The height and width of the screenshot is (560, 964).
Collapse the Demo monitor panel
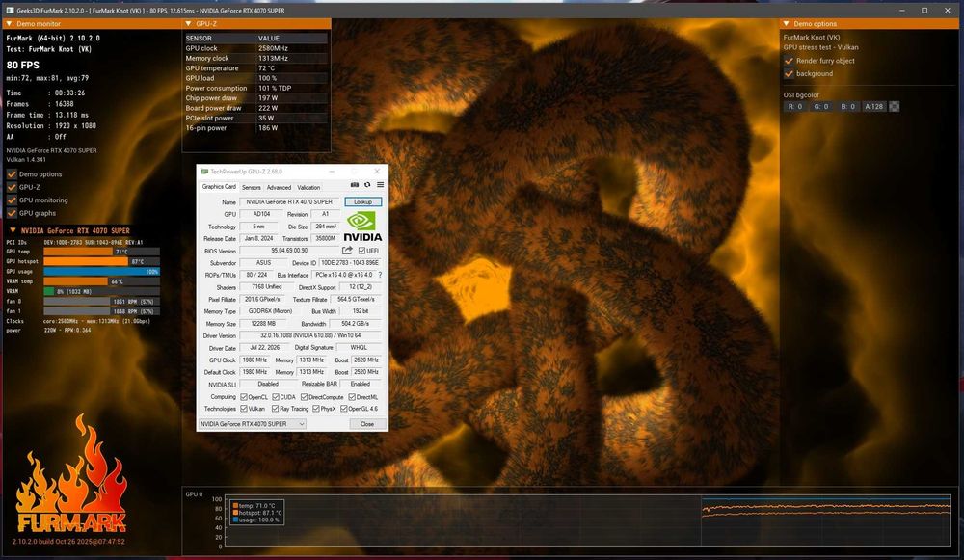point(9,24)
